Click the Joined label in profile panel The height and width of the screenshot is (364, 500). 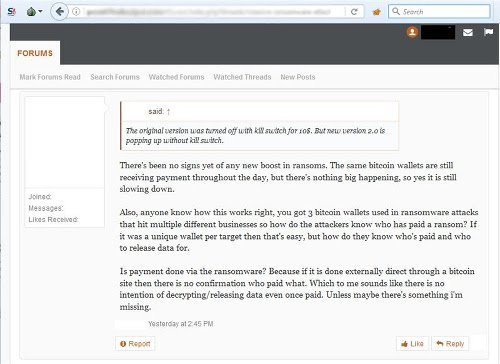pyautogui.click(x=40, y=197)
